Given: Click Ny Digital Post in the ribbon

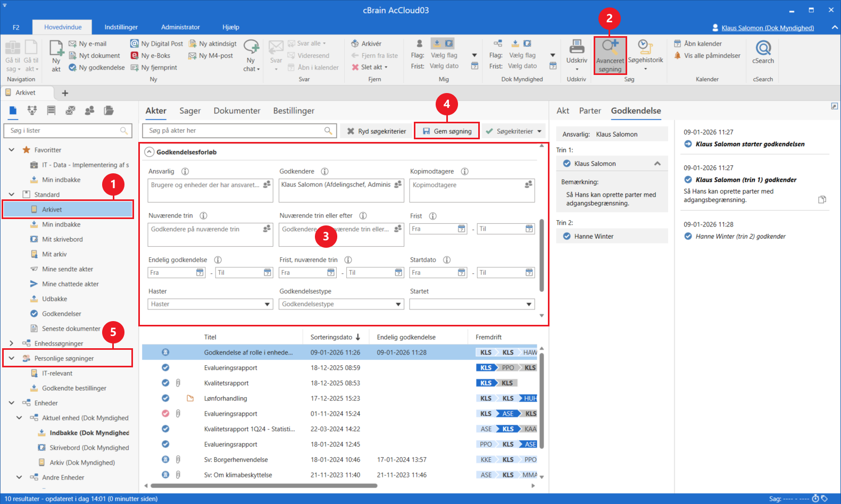Looking at the screenshot, I should (156, 44).
